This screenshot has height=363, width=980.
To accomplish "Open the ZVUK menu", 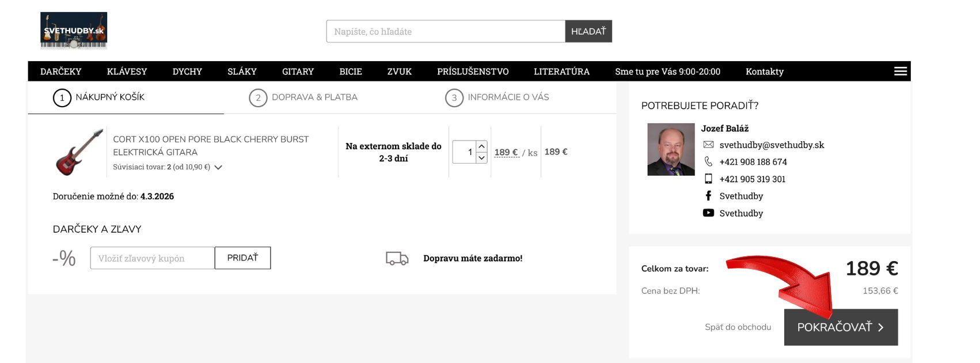I will point(400,71).
